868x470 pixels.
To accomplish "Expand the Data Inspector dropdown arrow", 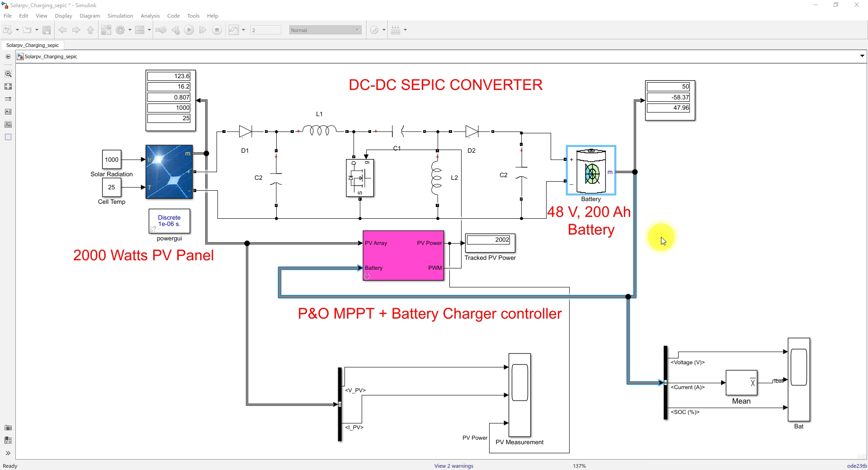I will click(x=243, y=30).
